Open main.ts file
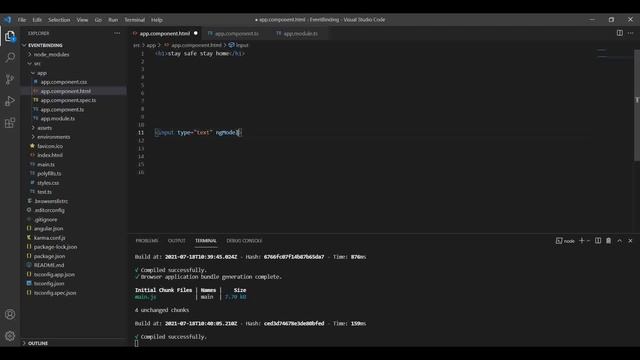 pyautogui.click(x=46, y=164)
